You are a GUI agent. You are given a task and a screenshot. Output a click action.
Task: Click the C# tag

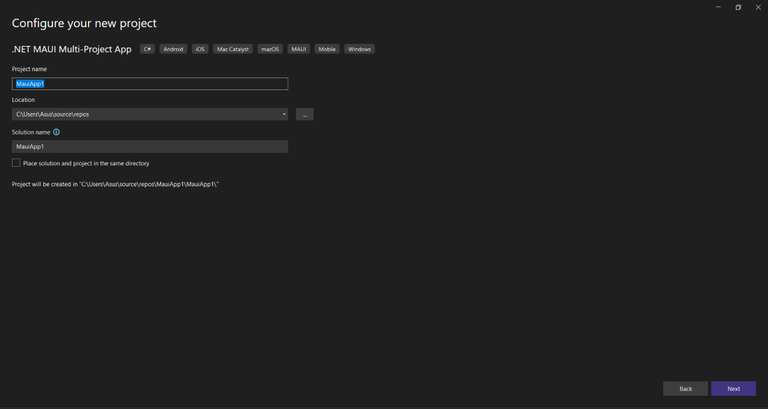pos(147,49)
